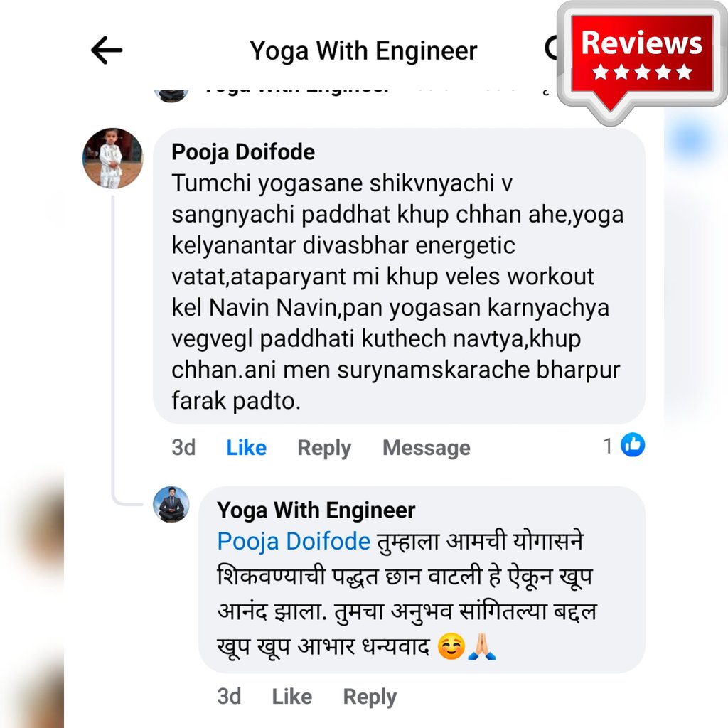Select Pooja's Tumchi yogasane comment text

(397, 292)
